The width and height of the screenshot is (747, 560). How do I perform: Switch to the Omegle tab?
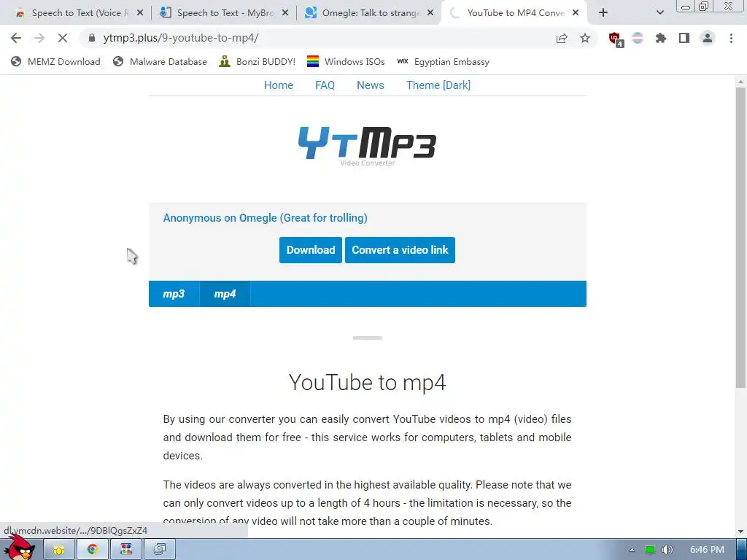click(x=369, y=13)
